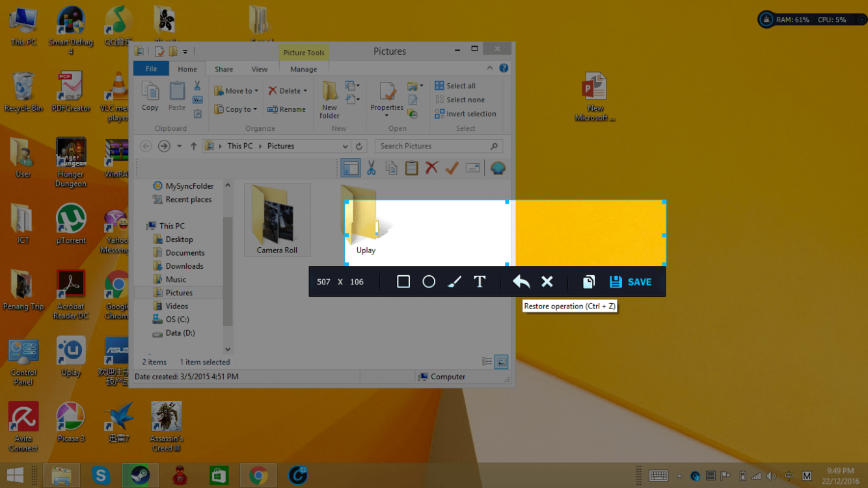Open Google Chrome from the taskbar
This screenshot has width=868, height=488.
point(258,476)
